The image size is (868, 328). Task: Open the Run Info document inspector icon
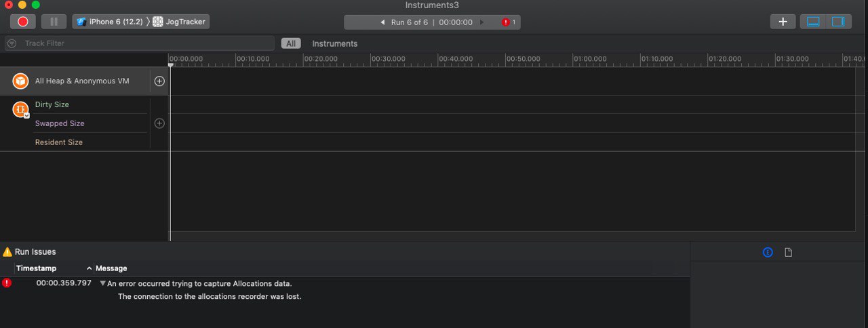point(788,252)
